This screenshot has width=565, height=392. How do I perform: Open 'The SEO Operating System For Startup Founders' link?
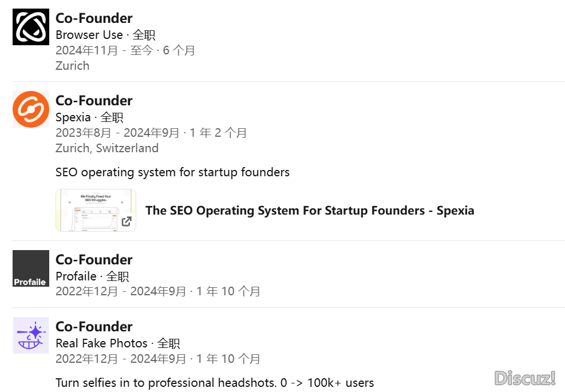[310, 211]
